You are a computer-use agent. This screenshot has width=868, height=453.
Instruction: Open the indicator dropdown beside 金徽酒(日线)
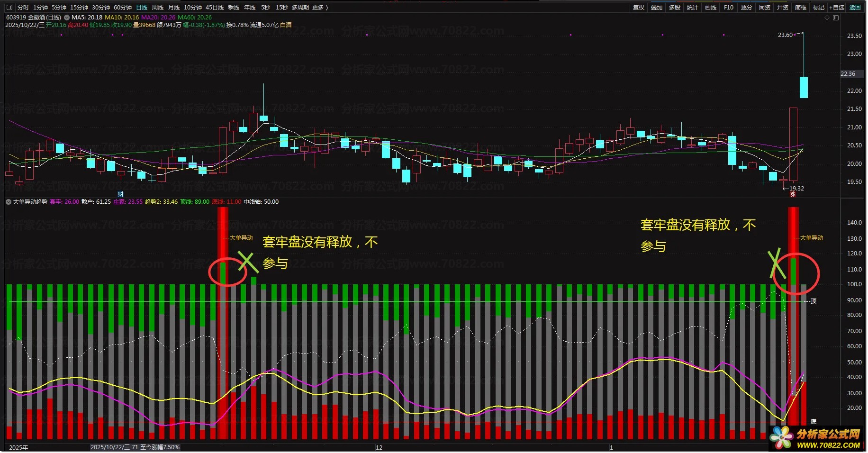click(x=67, y=18)
